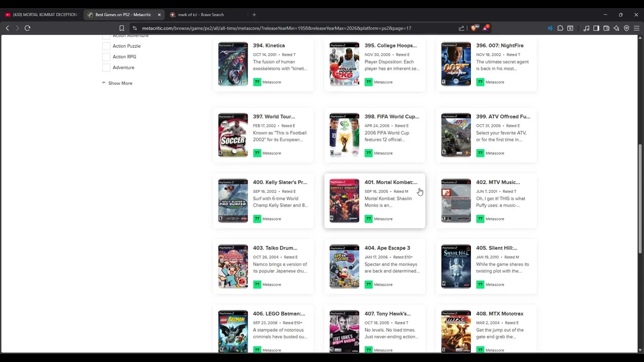The width and height of the screenshot is (644, 362).
Task: Reload the Metacritic page
Action: point(28,28)
